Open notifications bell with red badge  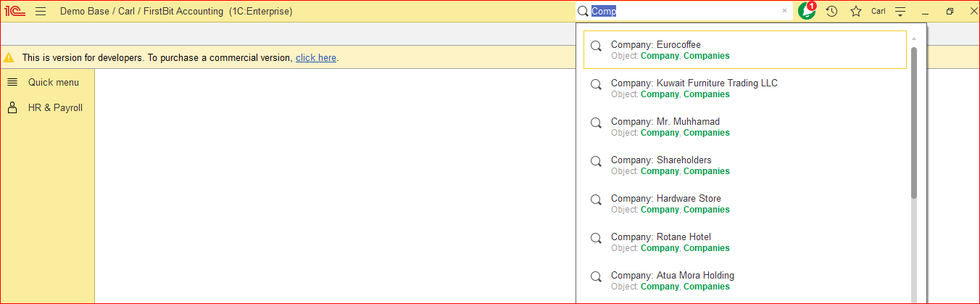tap(807, 11)
